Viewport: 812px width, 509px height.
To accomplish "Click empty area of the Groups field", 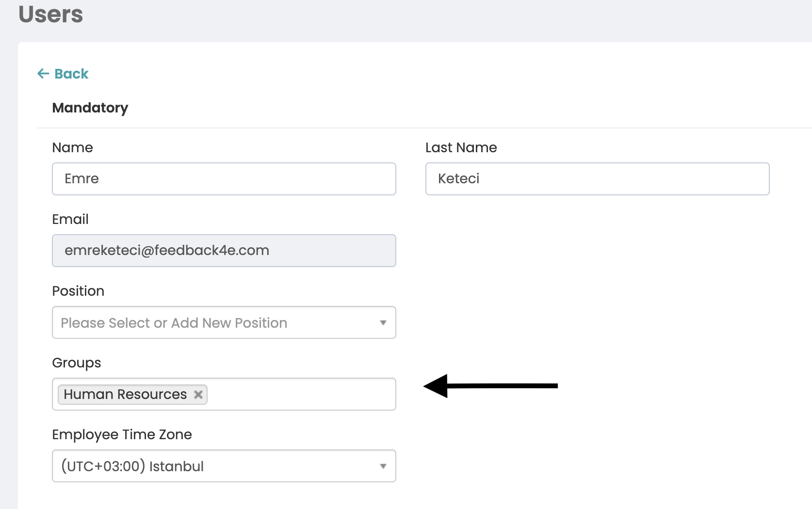I will pyautogui.click(x=301, y=395).
